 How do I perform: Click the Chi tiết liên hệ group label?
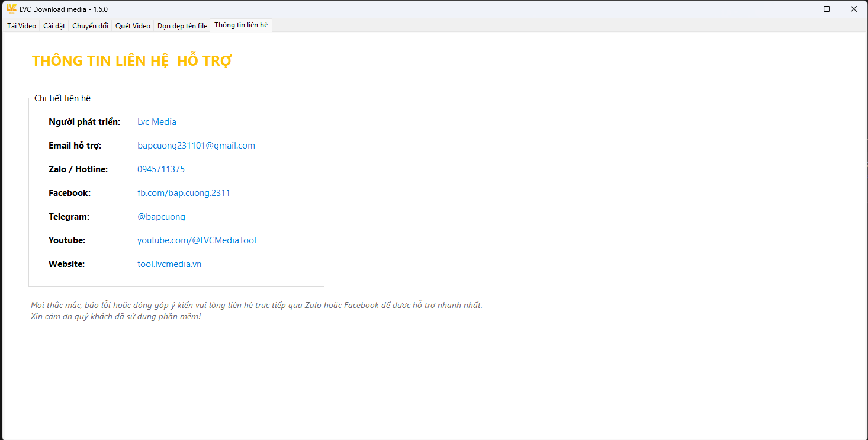tap(62, 98)
